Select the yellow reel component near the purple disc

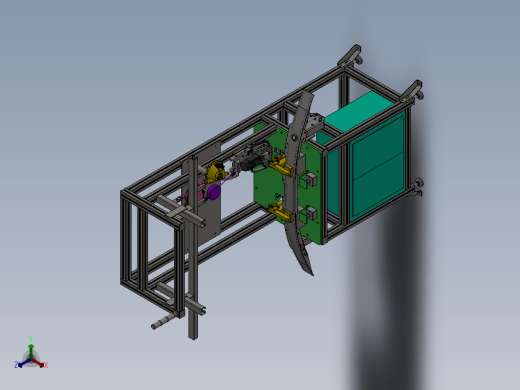click(x=215, y=172)
